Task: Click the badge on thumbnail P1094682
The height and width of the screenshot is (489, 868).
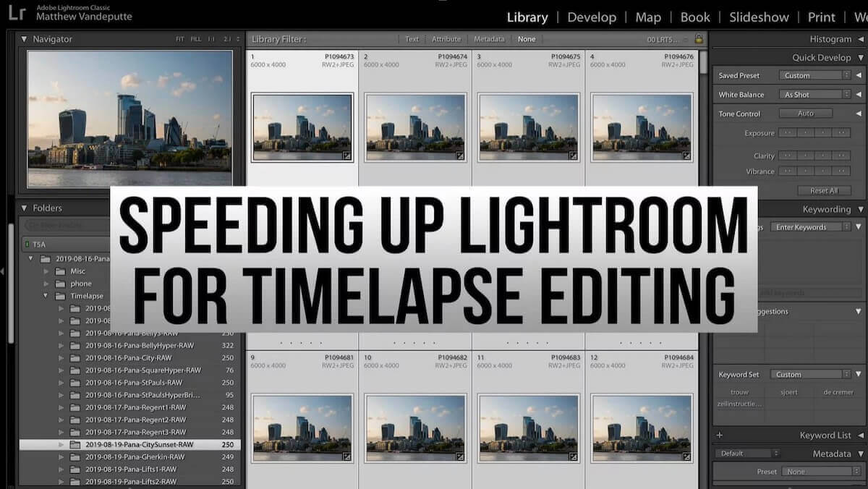Action: point(461,456)
